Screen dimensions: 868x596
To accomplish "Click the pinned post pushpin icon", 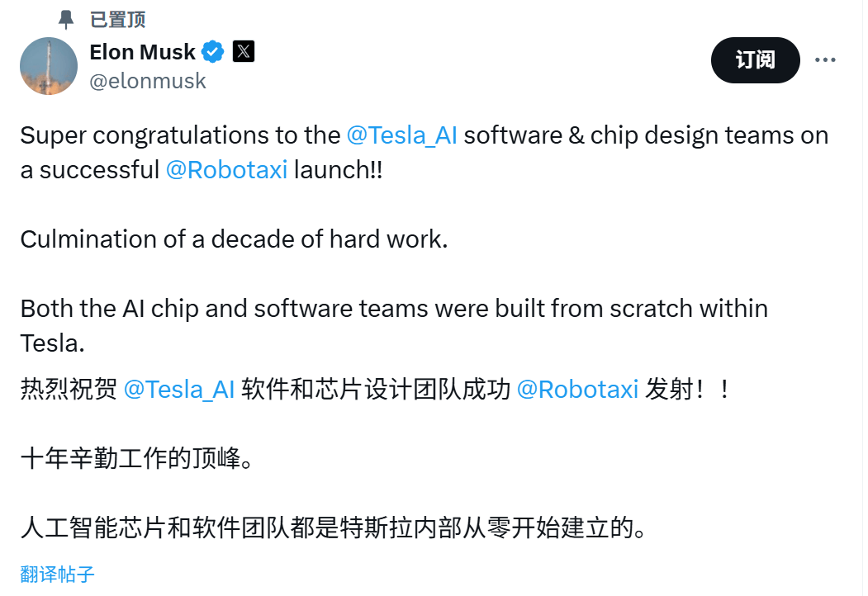I will click(66, 20).
